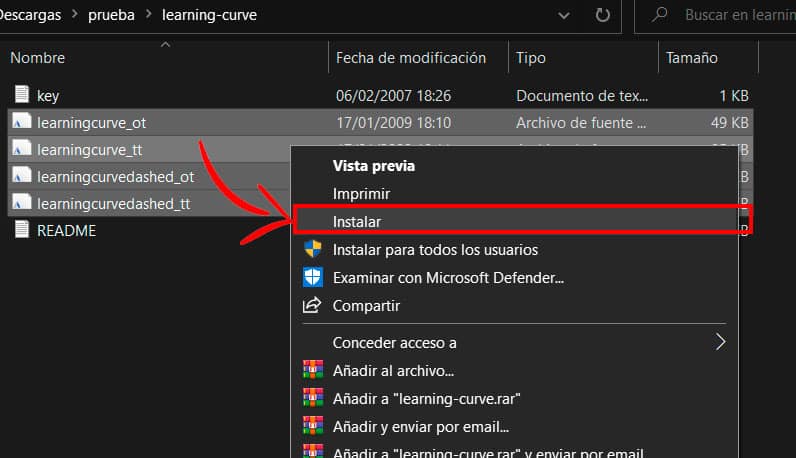This screenshot has width=796, height=458.
Task: Click the README file icon
Action: pos(22,230)
